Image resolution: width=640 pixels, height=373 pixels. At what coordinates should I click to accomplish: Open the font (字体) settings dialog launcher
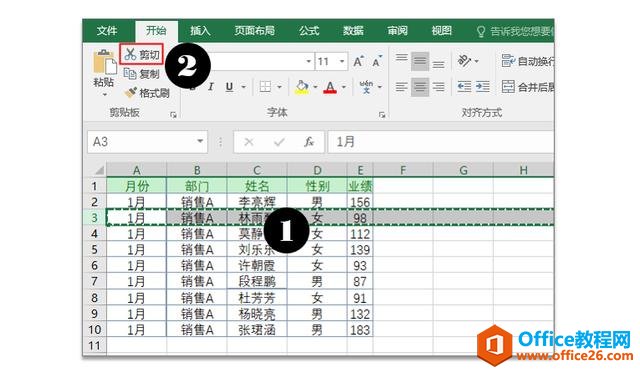tap(382, 115)
